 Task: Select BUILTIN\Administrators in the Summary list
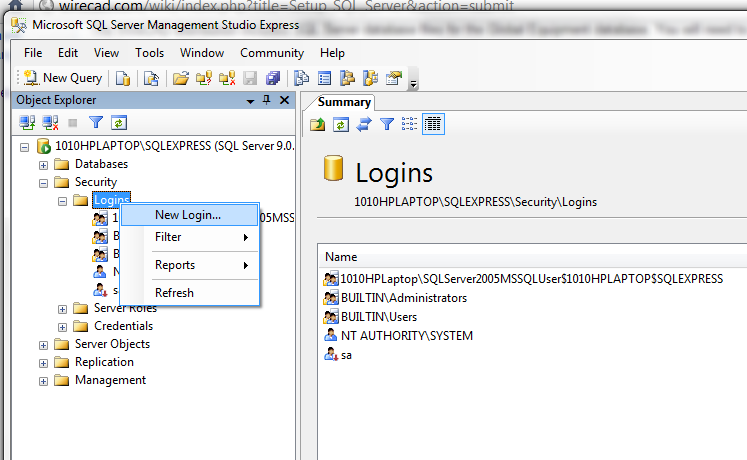[395, 298]
